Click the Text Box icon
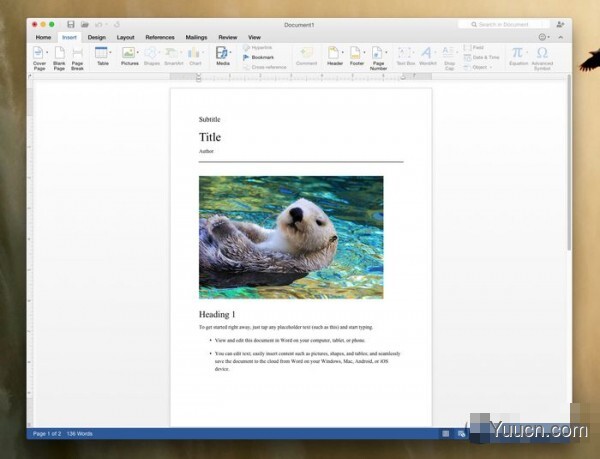 click(404, 53)
